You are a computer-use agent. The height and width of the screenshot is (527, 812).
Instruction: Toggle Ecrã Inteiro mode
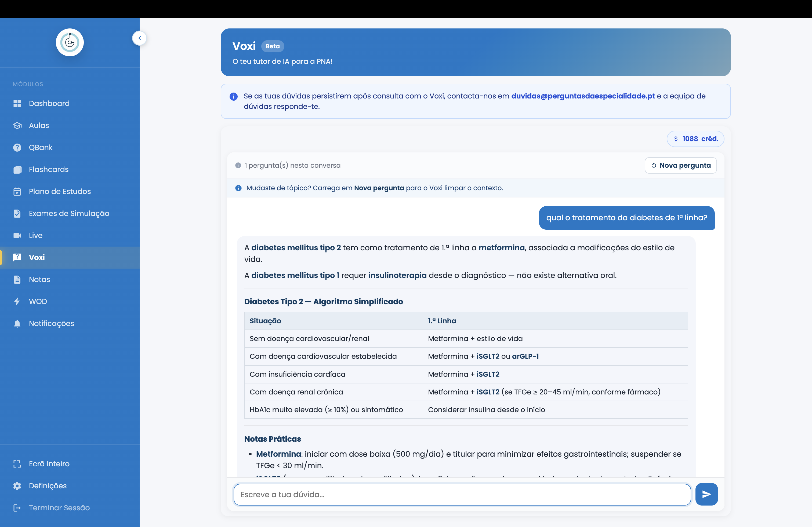pos(70,464)
